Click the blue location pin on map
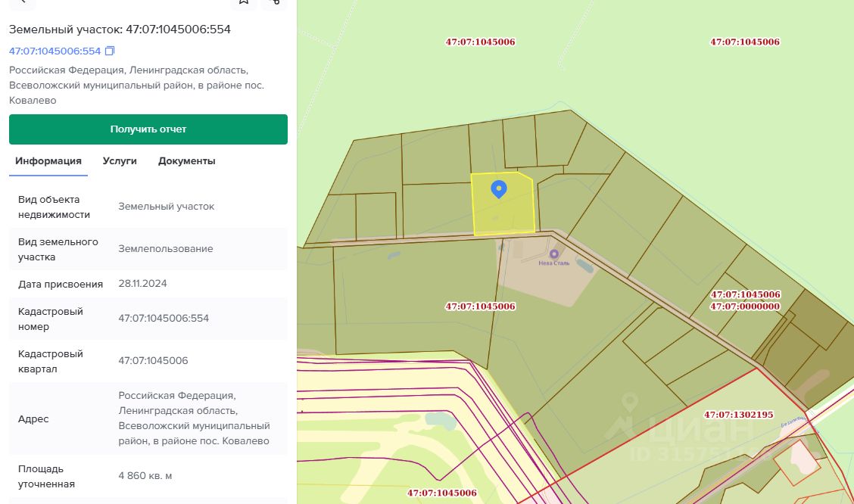 point(499,188)
